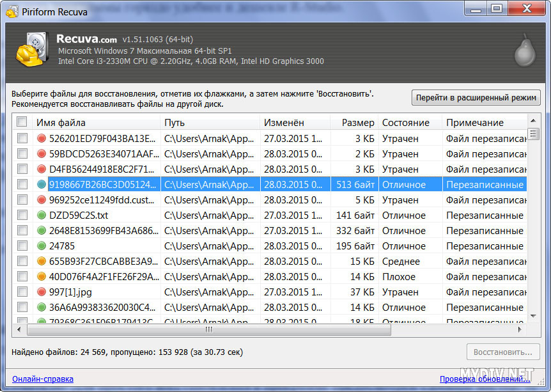Click the green status dot beside DZD59C2S.txt
Image resolution: width=551 pixels, height=392 pixels.
coord(42,215)
